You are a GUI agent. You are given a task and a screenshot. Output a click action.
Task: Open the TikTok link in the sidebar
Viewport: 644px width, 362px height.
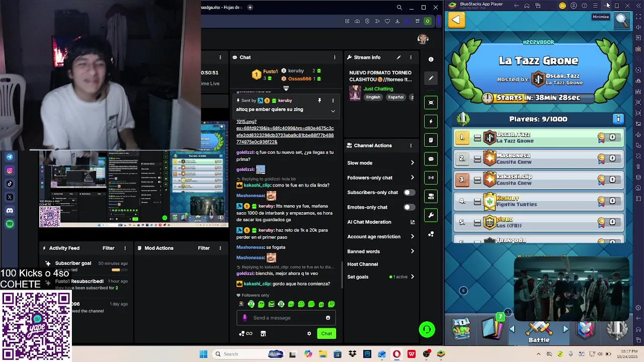[10, 184]
